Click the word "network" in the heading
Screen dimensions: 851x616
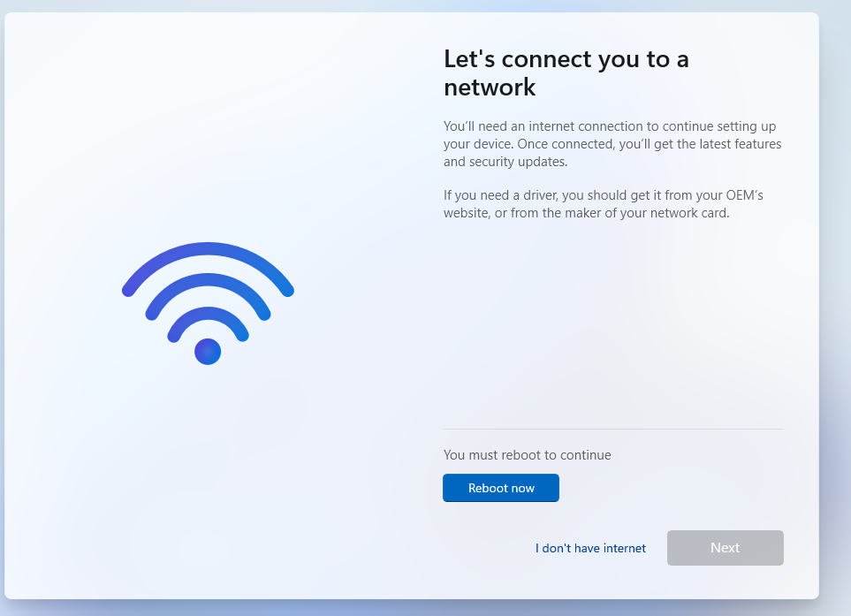[x=490, y=87]
